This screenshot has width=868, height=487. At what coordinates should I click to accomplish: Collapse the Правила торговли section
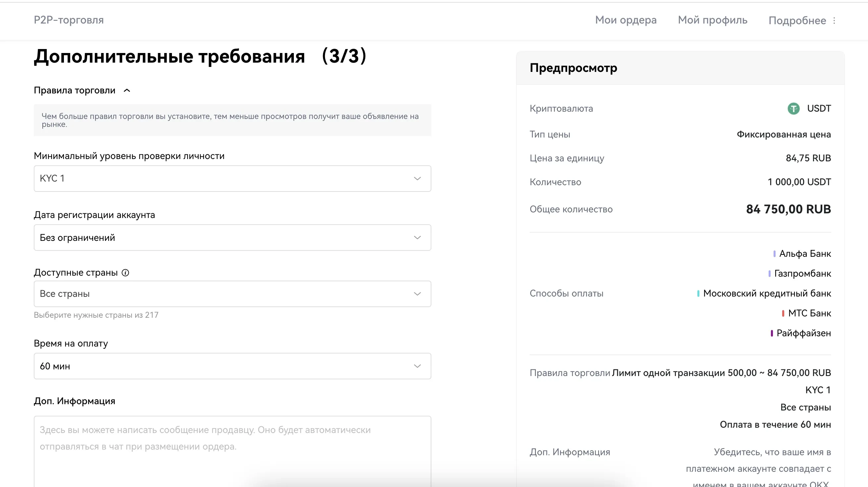coord(127,90)
